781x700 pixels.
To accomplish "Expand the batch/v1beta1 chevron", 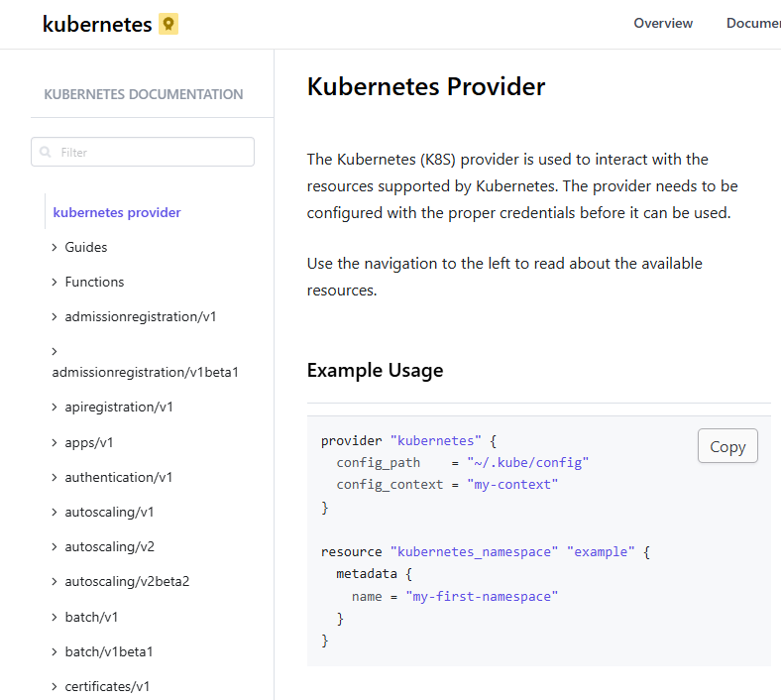I will click(x=55, y=652).
